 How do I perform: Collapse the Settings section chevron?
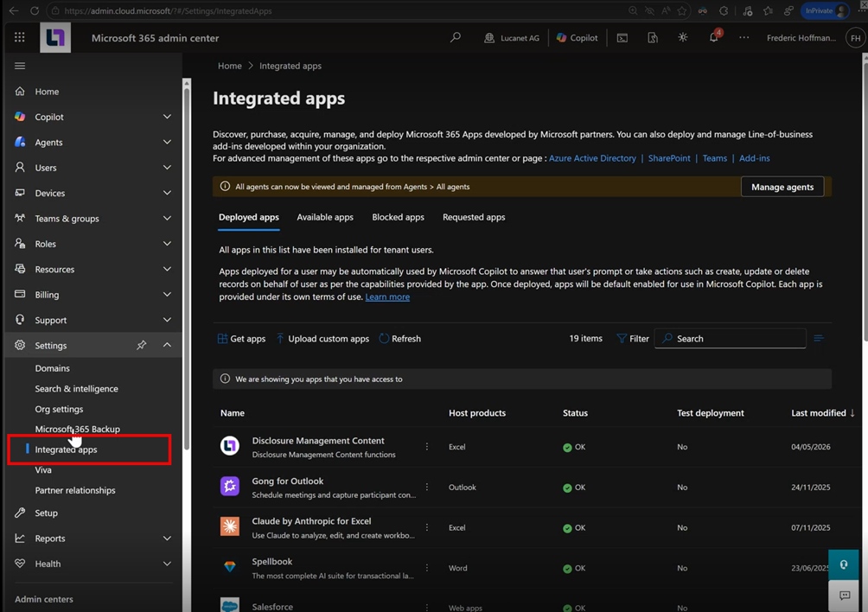pyautogui.click(x=167, y=345)
